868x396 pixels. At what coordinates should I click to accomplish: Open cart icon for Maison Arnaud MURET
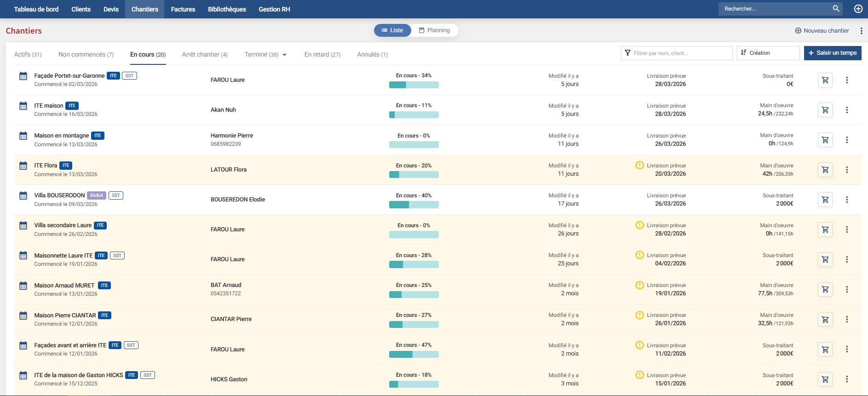(825, 289)
